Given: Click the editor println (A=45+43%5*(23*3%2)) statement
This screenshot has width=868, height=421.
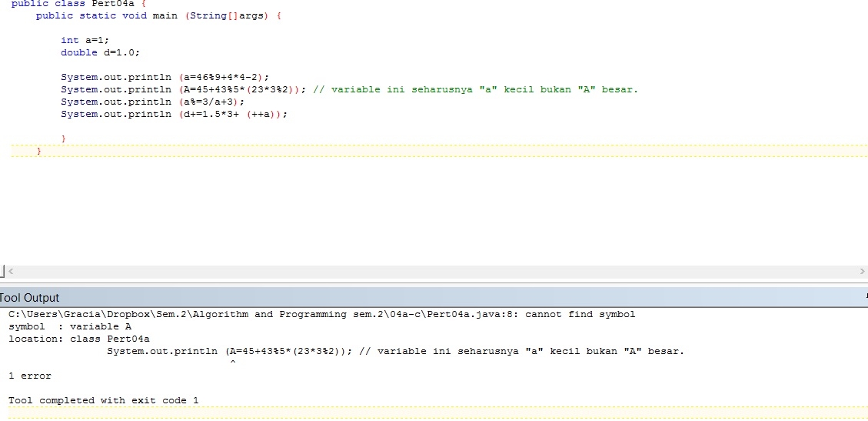Looking at the screenshot, I should (x=183, y=89).
